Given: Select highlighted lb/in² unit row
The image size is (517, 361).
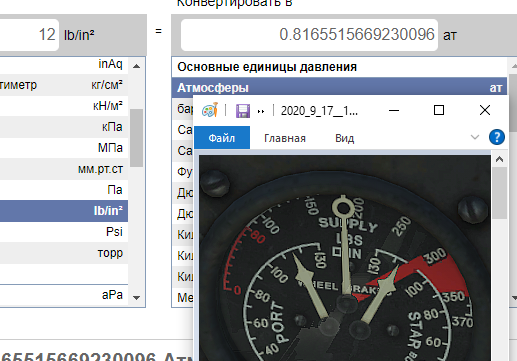Looking at the screenshot, I should click(x=64, y=211).
